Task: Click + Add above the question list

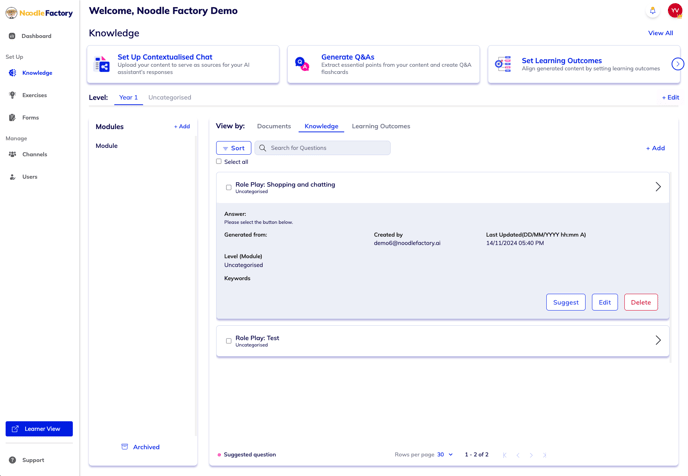Action: coord(656,148)
